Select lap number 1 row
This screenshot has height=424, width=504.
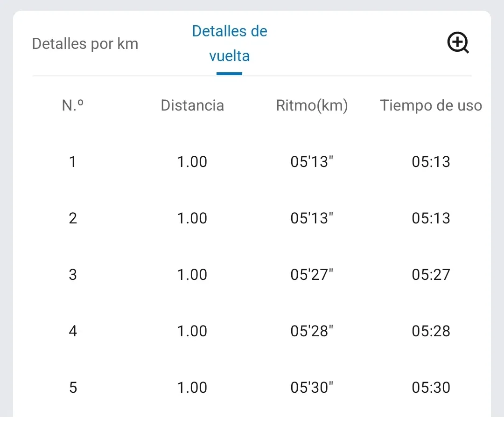click(x=73, y=162)
